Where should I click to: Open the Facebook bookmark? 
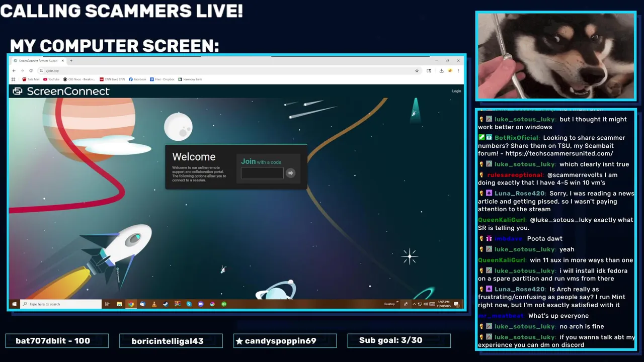[x=137, y=79]
